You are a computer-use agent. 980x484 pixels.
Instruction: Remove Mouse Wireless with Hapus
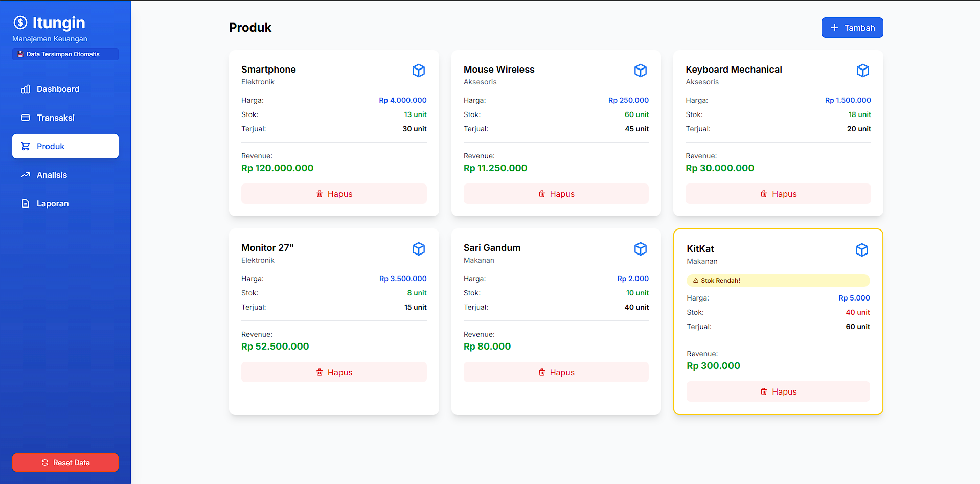point(556,194)
